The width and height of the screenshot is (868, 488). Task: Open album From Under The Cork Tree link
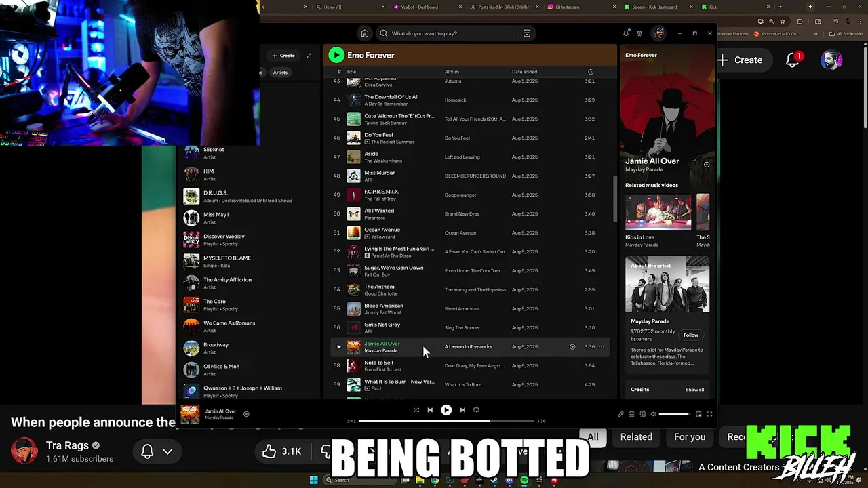(472, 270)
